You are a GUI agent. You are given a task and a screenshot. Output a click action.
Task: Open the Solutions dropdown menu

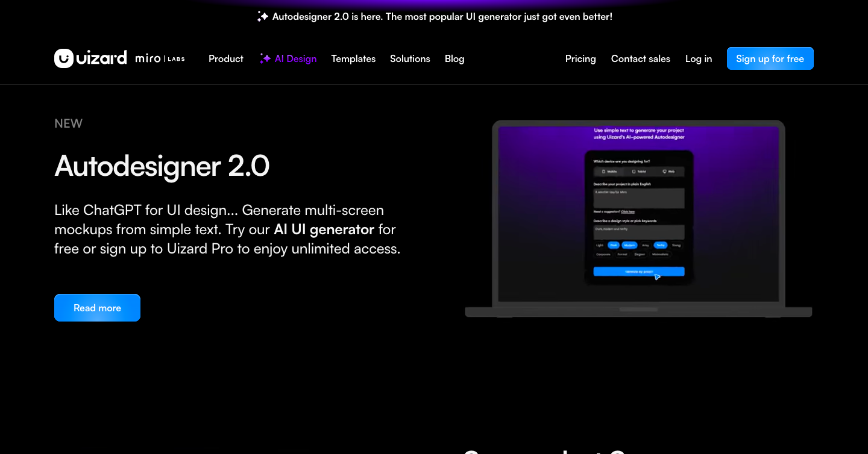(x=410, y=58)
